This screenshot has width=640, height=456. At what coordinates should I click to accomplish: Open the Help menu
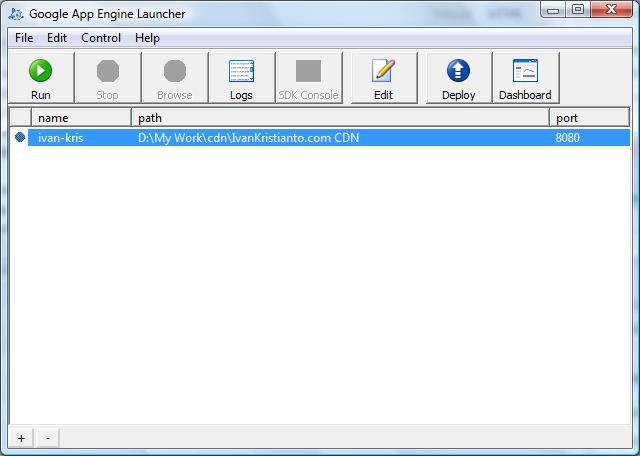pos(147,38)
